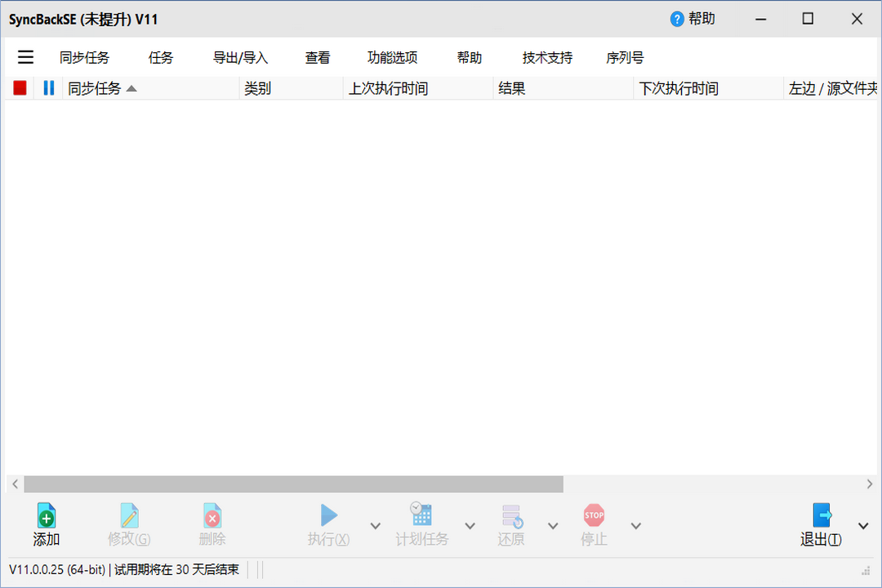
Task: Open the dropdown beside 计划任务
Action: [x=469, y=527]
